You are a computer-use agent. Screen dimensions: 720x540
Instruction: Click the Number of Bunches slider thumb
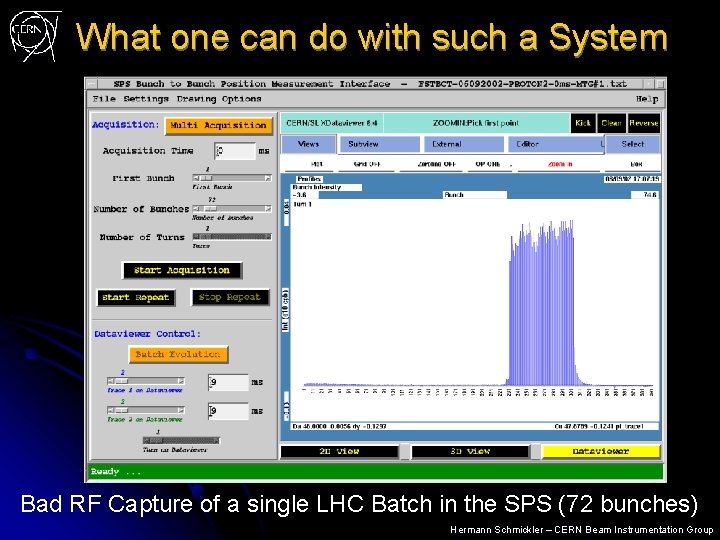click(210, 209)
